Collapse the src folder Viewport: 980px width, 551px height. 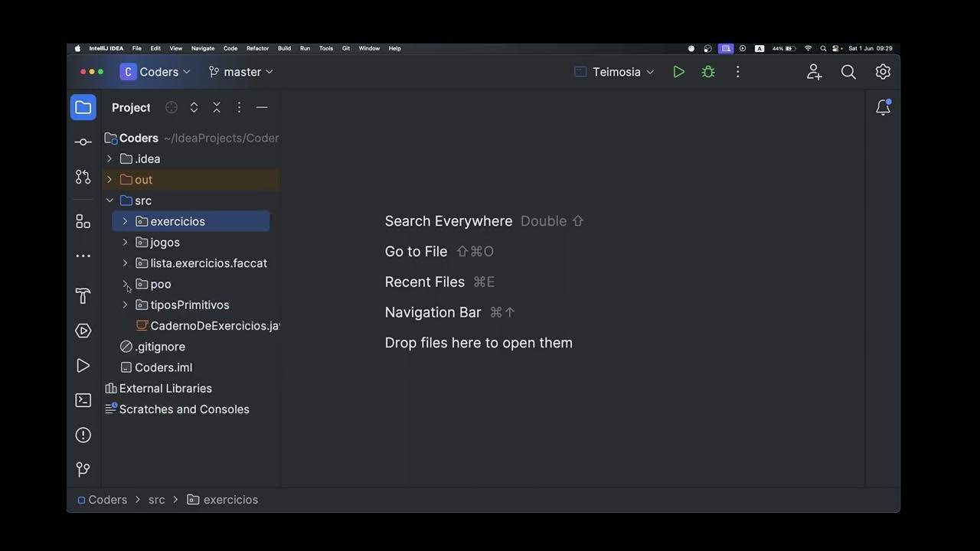tap(109, 201)
